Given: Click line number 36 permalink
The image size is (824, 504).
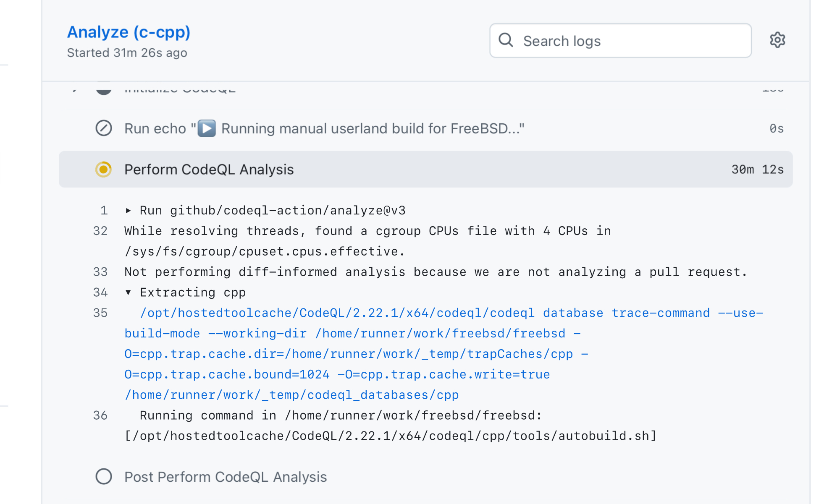Looking at the screenshot, I should point(100,415).
